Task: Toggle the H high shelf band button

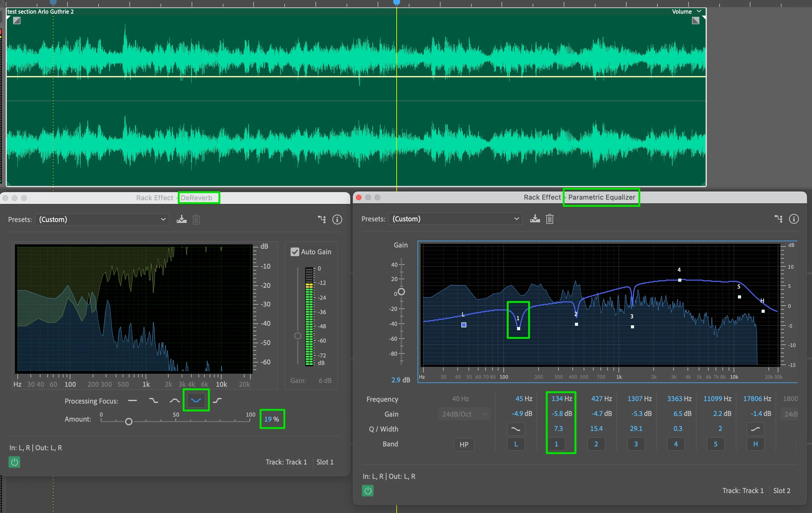Action: pos(755,444)
